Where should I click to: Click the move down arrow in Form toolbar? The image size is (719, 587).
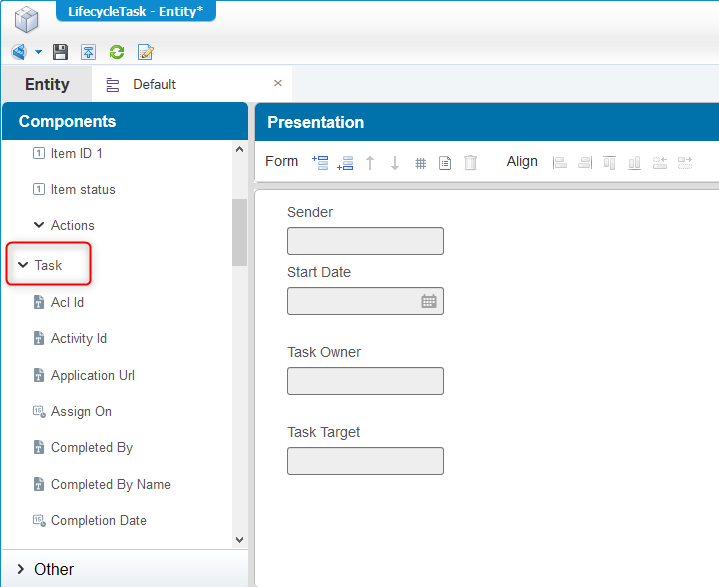point(395,163)
